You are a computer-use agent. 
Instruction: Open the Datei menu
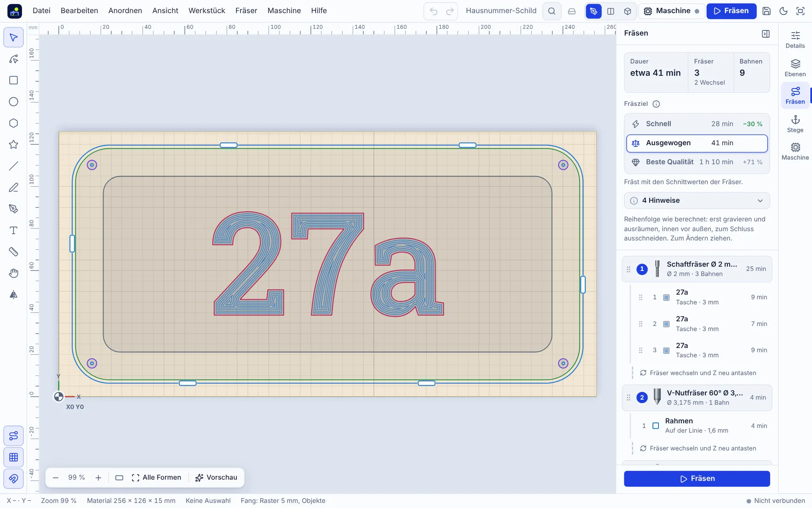41,11
